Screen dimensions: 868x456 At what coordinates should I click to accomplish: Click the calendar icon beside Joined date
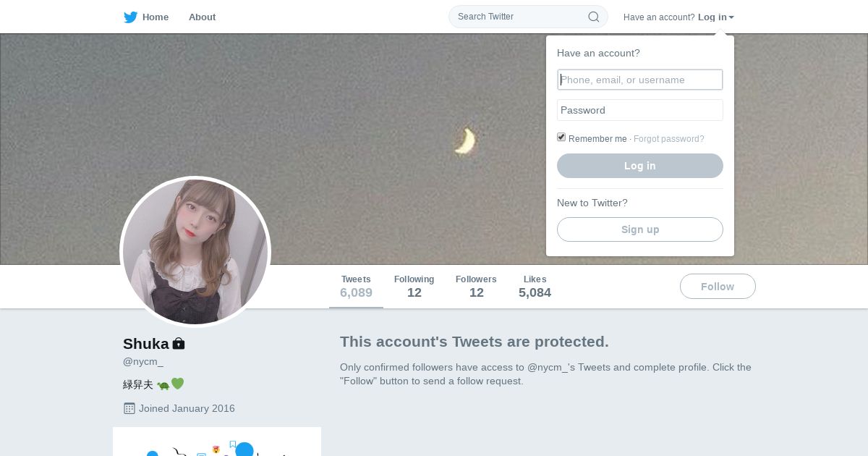(129, 408)
